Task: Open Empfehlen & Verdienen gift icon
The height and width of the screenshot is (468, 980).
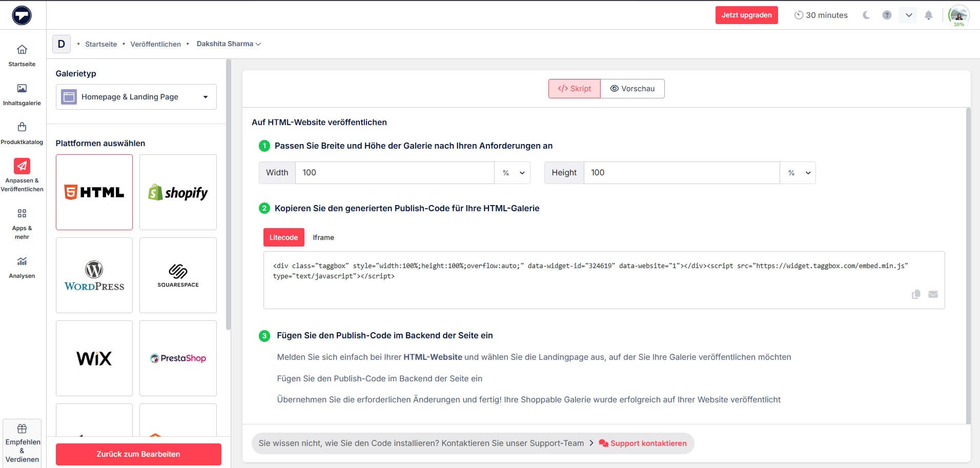Action: pyautogui.click(x=22, y=429)
